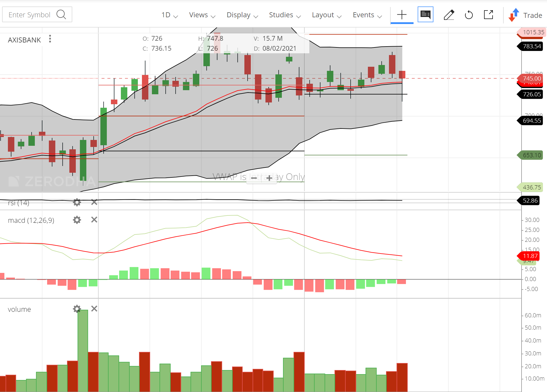Click the date value 08/02/2021

(x=279, y=48)
